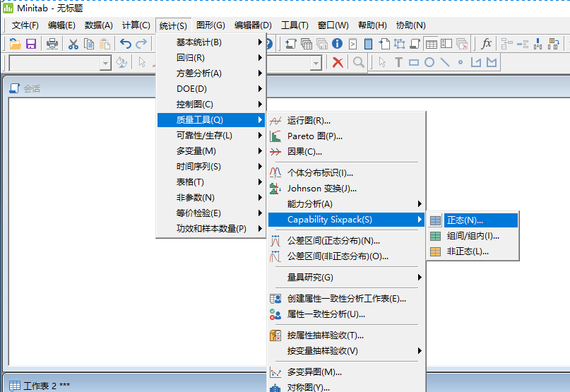570x392 pixels.
Task: Choose 个体分布标识(I)... entry
Action: point(346,173)
